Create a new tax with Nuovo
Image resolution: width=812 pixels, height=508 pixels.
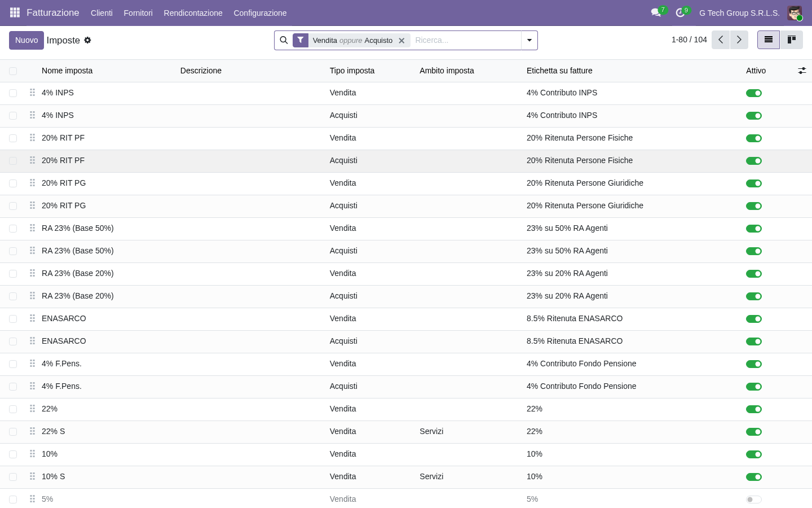pos(27,40)
